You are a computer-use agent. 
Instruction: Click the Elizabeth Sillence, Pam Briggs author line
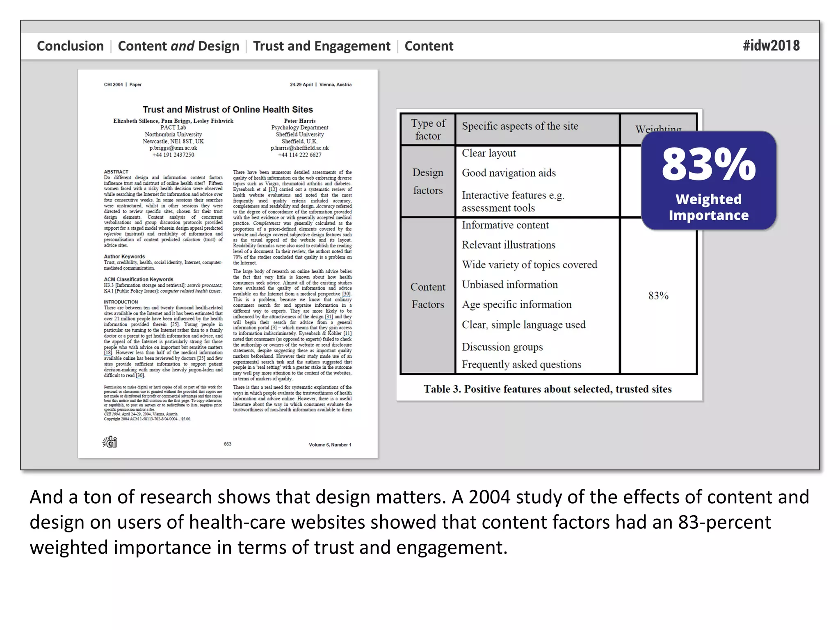tap(173, 121)
